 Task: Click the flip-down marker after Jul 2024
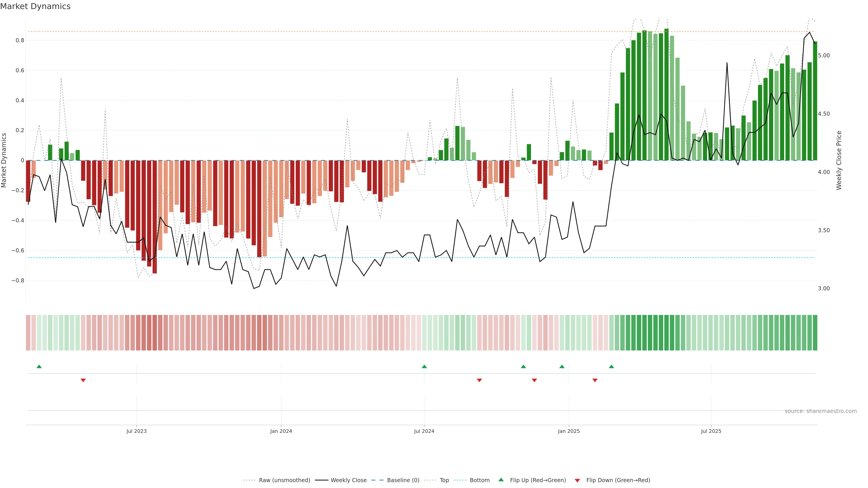(x=479, y=380)
